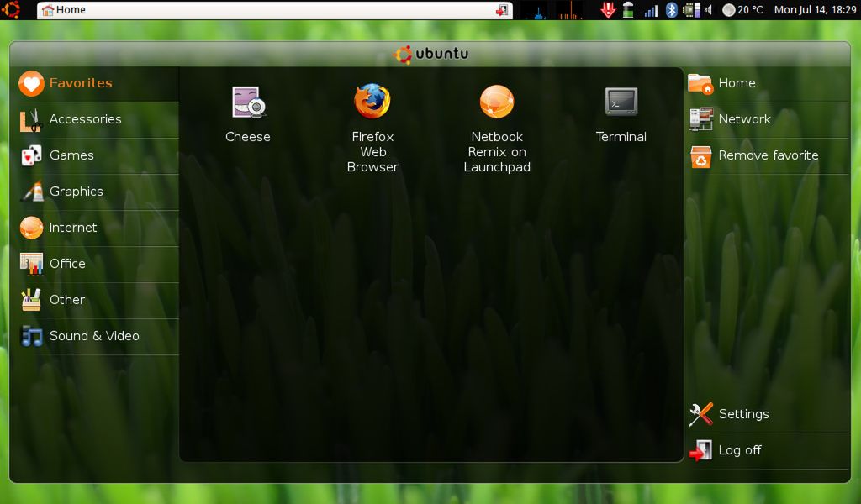The width and height of the screenshot is (861, 504).
Task: Click Log off in the right panel
Action: tap(768, 451)
